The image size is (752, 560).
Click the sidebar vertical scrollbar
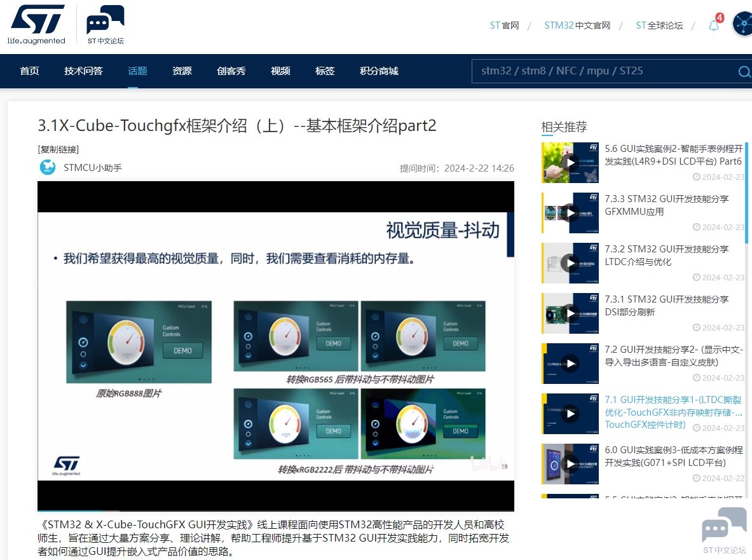746,192
